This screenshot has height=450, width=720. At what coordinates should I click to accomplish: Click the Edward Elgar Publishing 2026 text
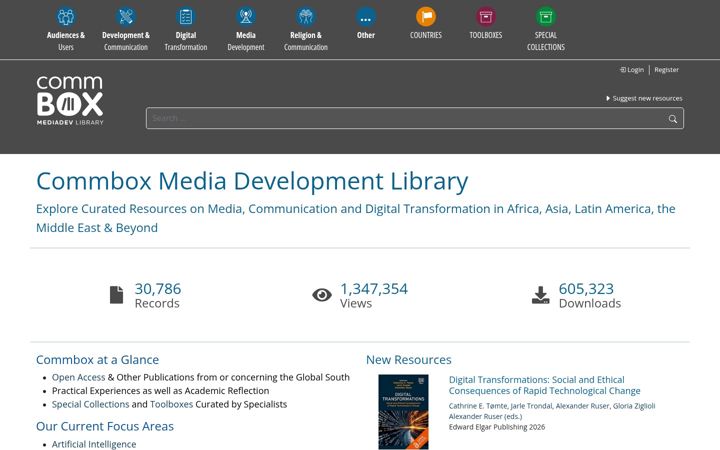497,427
